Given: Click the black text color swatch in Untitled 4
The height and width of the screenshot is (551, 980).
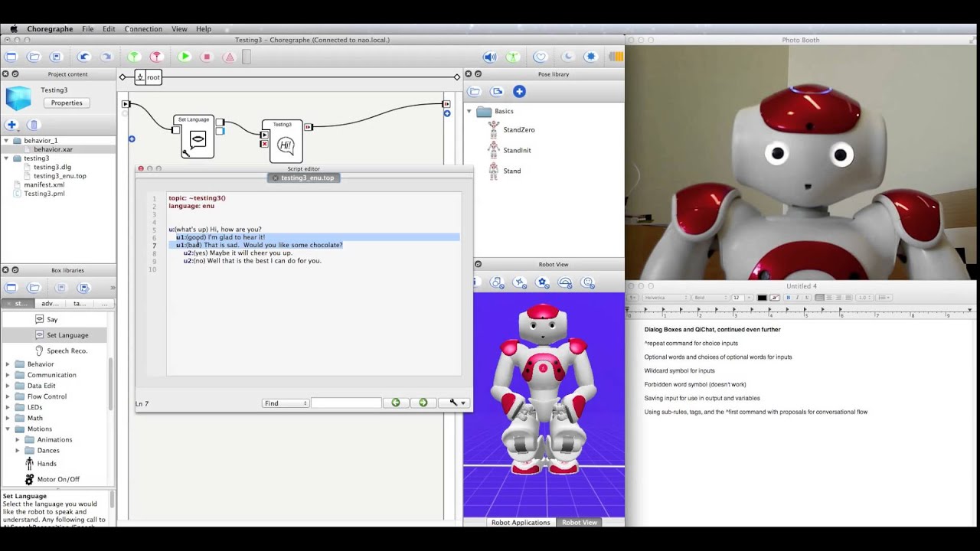Looking at the screenshot, I should click(x=762, y=298).
